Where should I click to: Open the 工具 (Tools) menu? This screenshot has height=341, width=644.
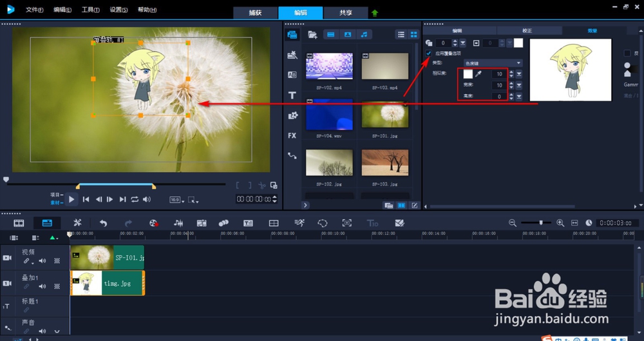[90, 10]
